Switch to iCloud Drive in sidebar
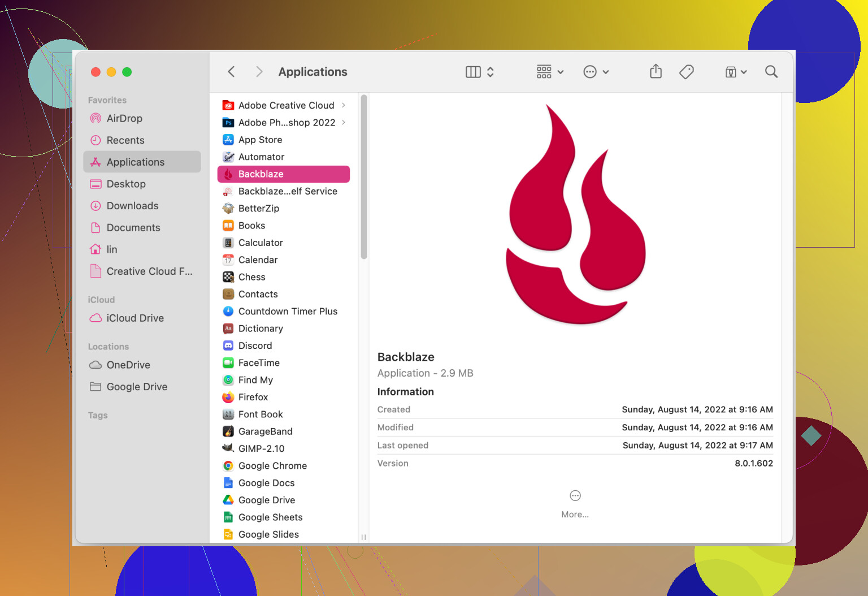 pos(135,318)
